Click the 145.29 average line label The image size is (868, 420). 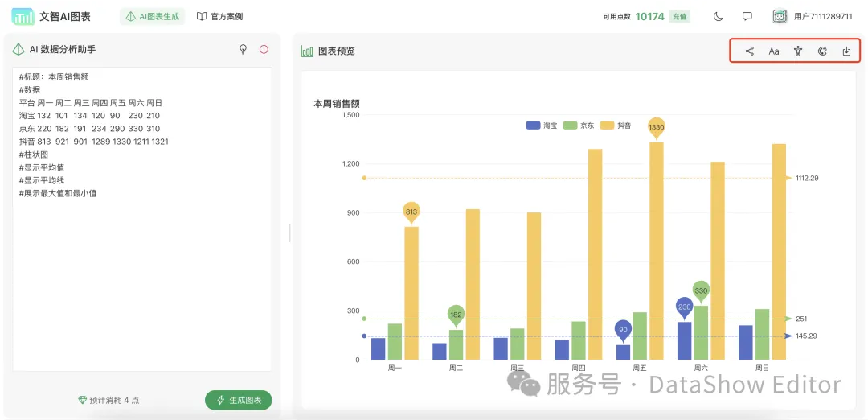point(805,336)
